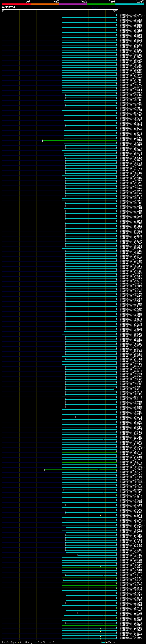Open hit UniRef100_Q9XEW9
146x644 pixels.
[131, 95]
